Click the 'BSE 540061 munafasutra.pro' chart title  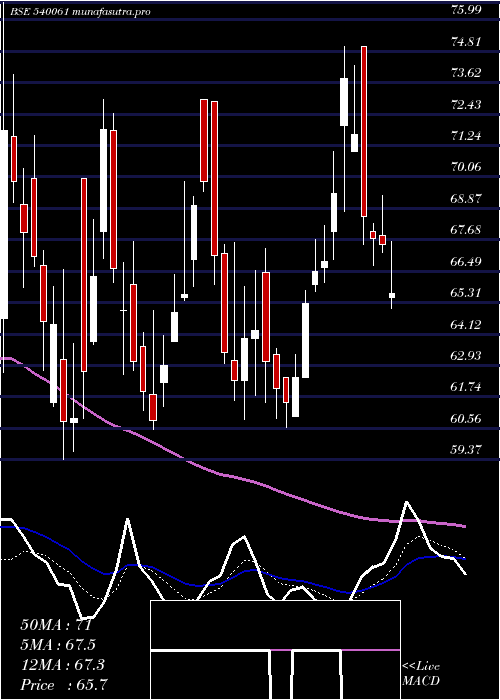[80, 12]
